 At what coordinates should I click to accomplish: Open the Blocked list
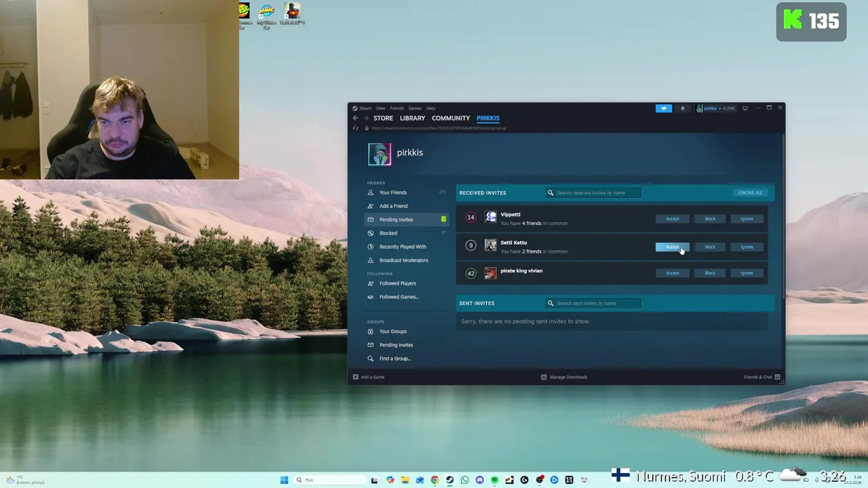coord(407,233)
